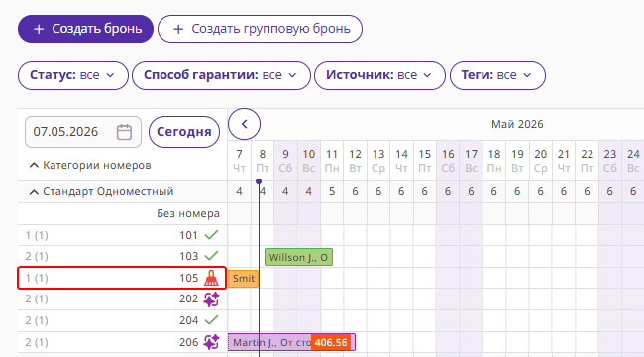Click availability count 4 under 7 Чт

pos(239,191)
